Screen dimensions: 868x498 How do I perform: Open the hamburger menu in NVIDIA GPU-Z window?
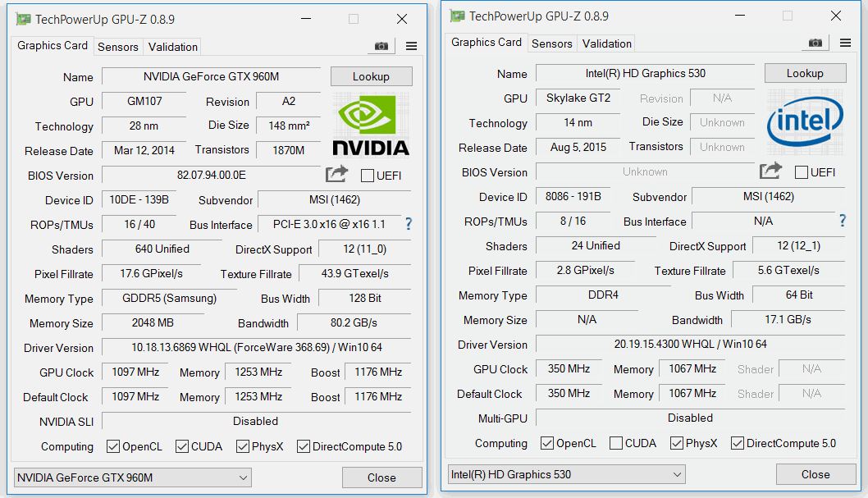(411, 46)
